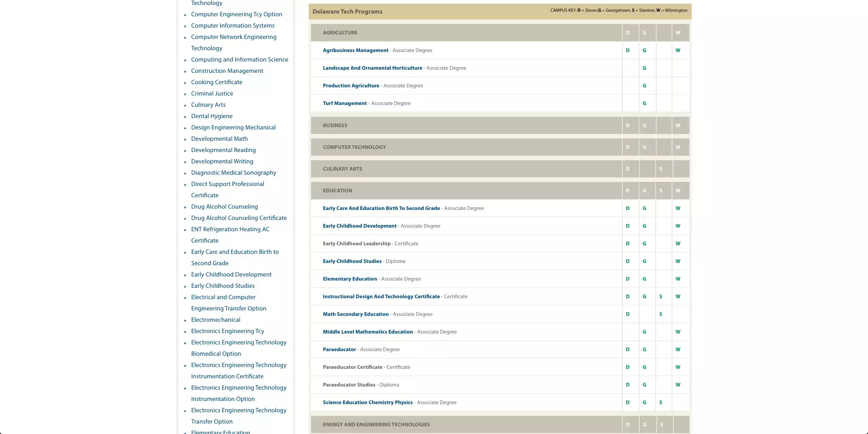The width and height of the screenshot is (868, 434).
Task: Open Criminal Justice sidebar link
Action: 212,94
